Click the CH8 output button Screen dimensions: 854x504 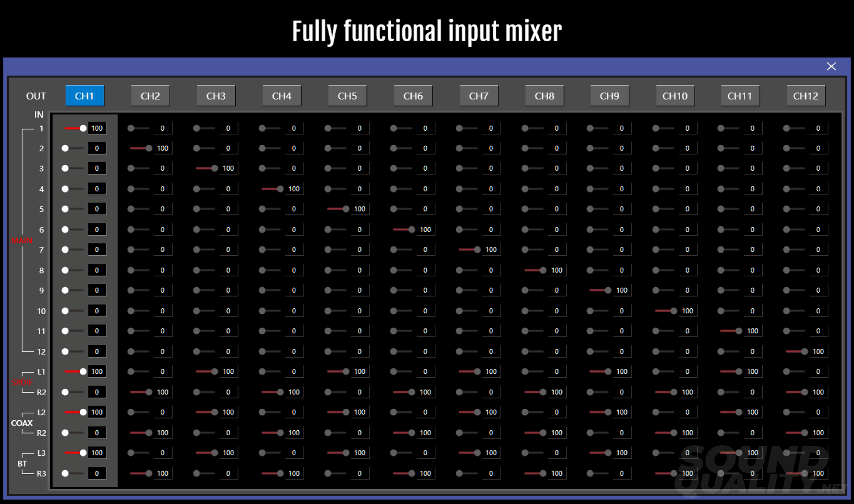544,96
